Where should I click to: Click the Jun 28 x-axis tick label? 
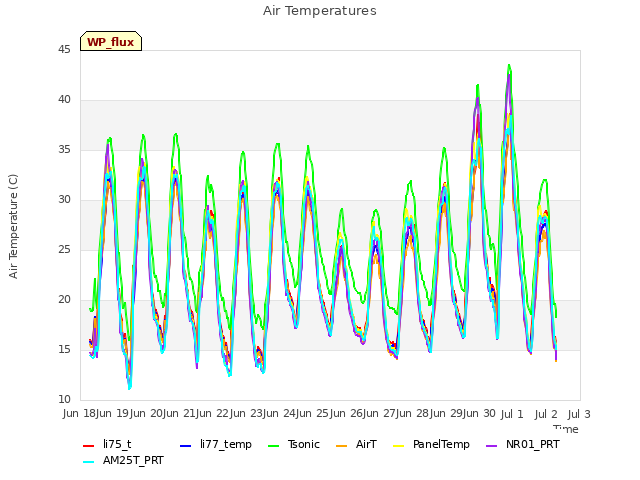431,414
